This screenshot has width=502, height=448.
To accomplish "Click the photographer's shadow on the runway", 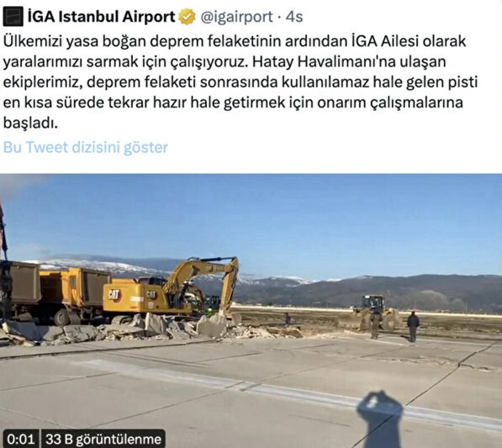I will [380, 419].
